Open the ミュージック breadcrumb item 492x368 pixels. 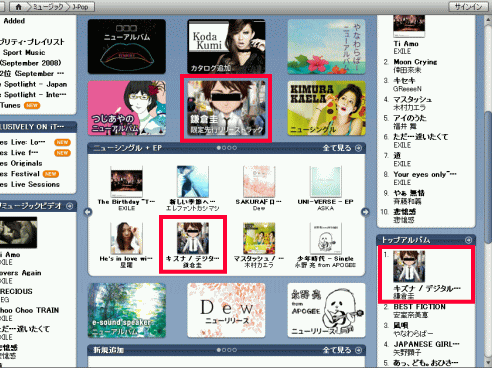click(48, 7)
